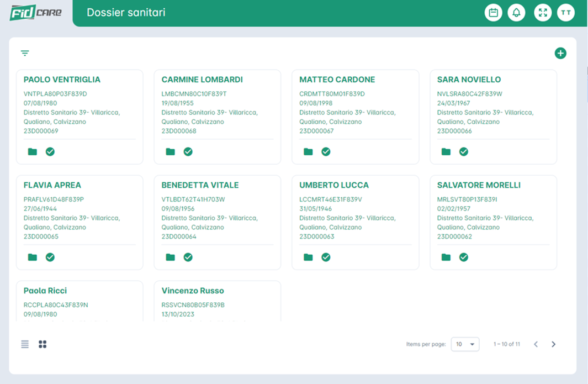Open Benedetta Vitale's dossier name
This screenshot has width=588, height=384.
pos(200,185)
